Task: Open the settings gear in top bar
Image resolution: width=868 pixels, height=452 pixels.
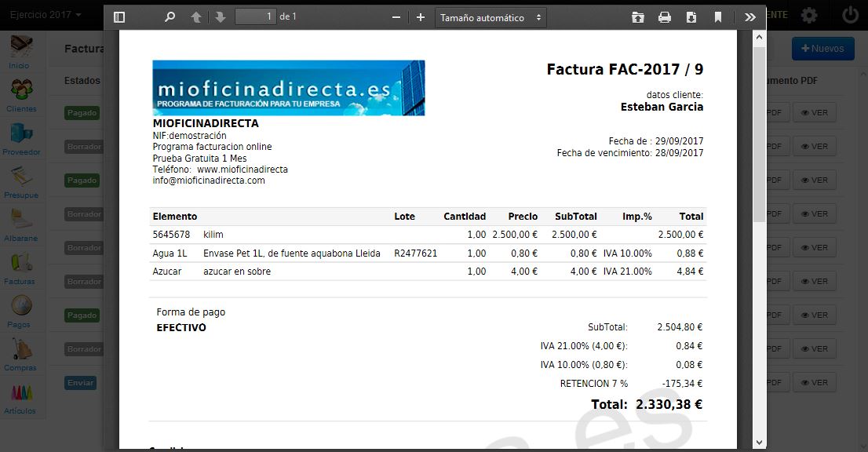Action: (809, 15)
